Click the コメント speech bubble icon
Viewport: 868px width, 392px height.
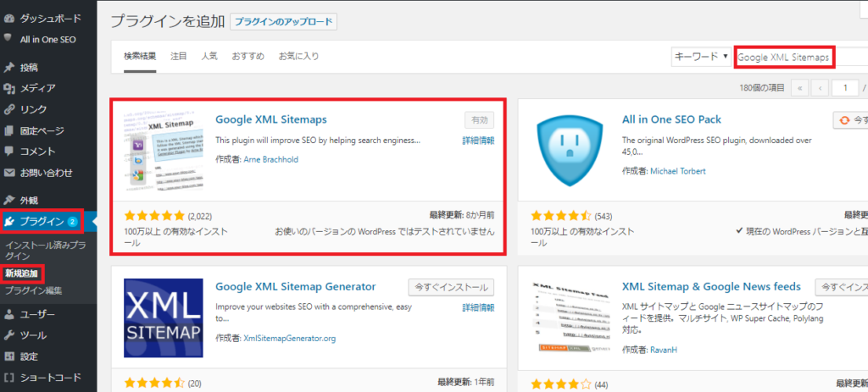[x=8, y=151]
